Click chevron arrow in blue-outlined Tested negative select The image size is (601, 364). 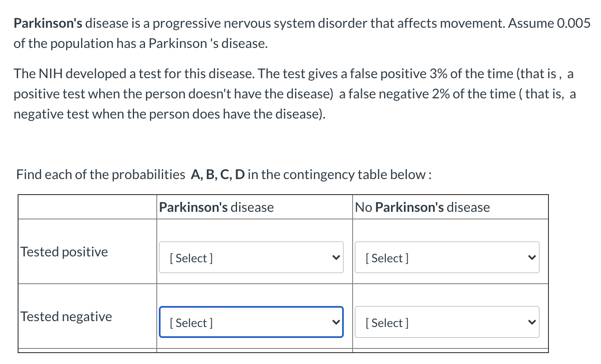click(x=335, y=322)
